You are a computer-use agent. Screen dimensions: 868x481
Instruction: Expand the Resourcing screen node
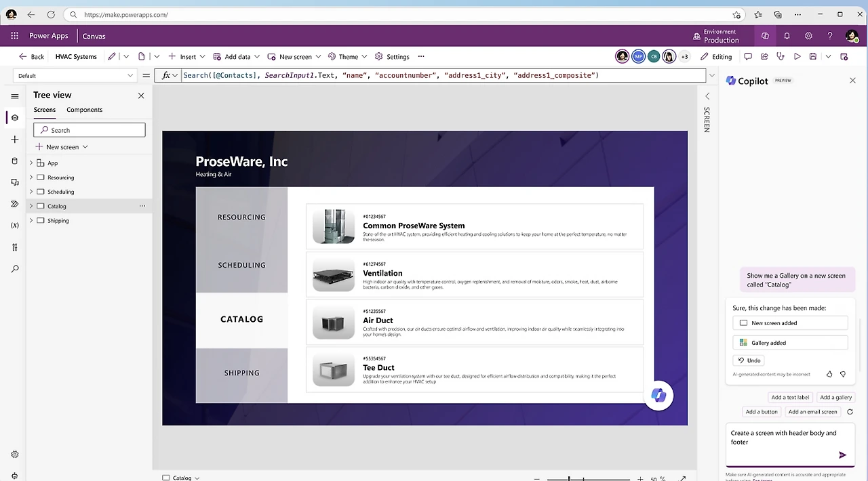tap(31, 177)
